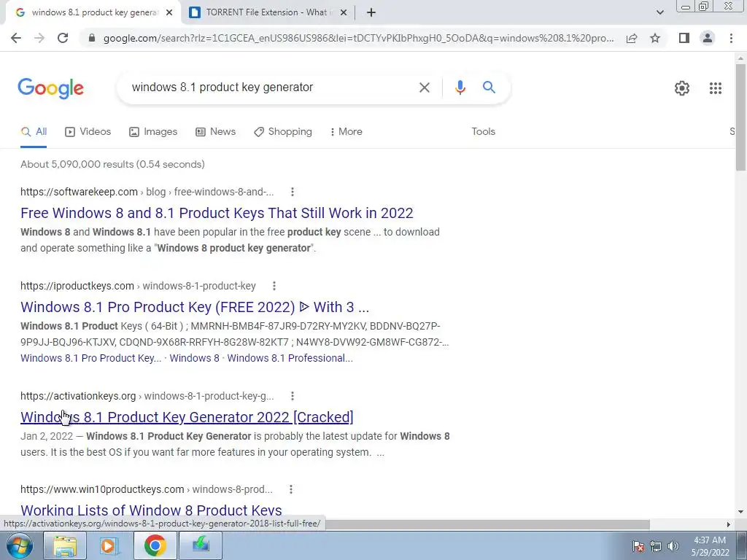The image size is (747, 560).
Task: Follow the Windows 8.1 Pro Product Key... sitelink
Action: click(x=91, y=358)
